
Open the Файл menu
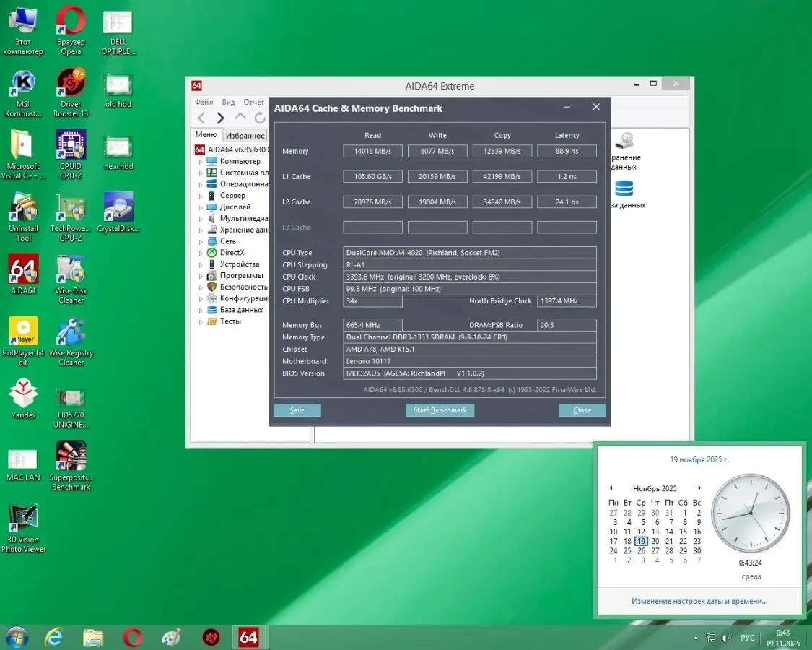point(204,103)
